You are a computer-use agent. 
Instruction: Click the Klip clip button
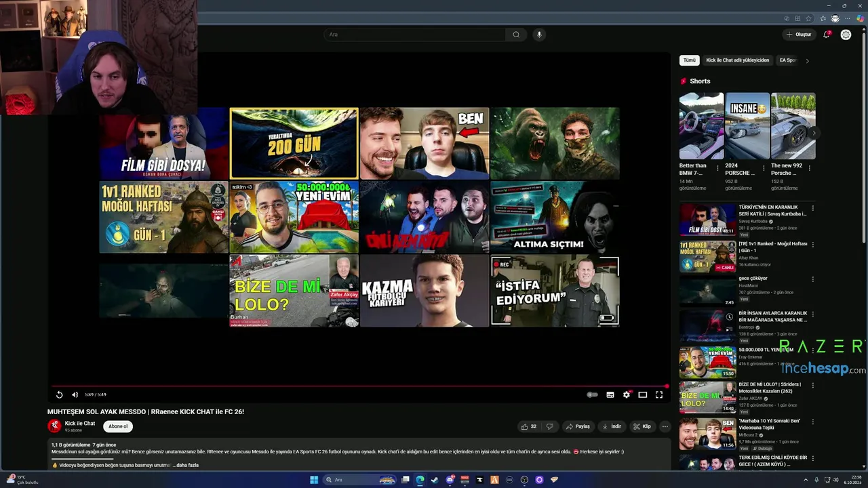pyautogui.click(x=642, y=426)
